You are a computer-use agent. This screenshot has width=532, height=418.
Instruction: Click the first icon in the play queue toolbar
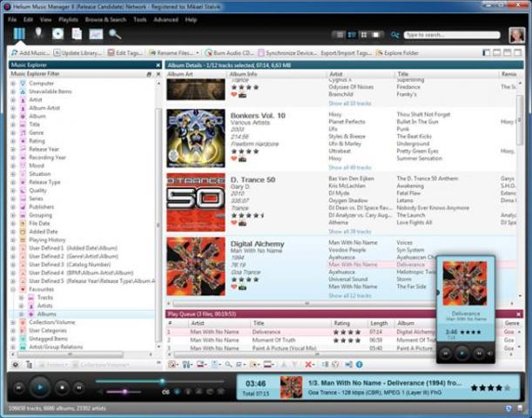click(172, 364)
